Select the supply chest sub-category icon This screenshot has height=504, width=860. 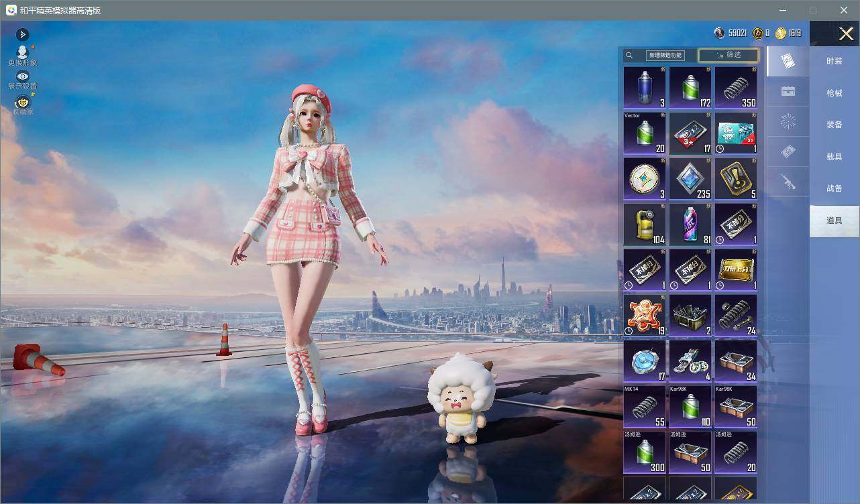788,92
